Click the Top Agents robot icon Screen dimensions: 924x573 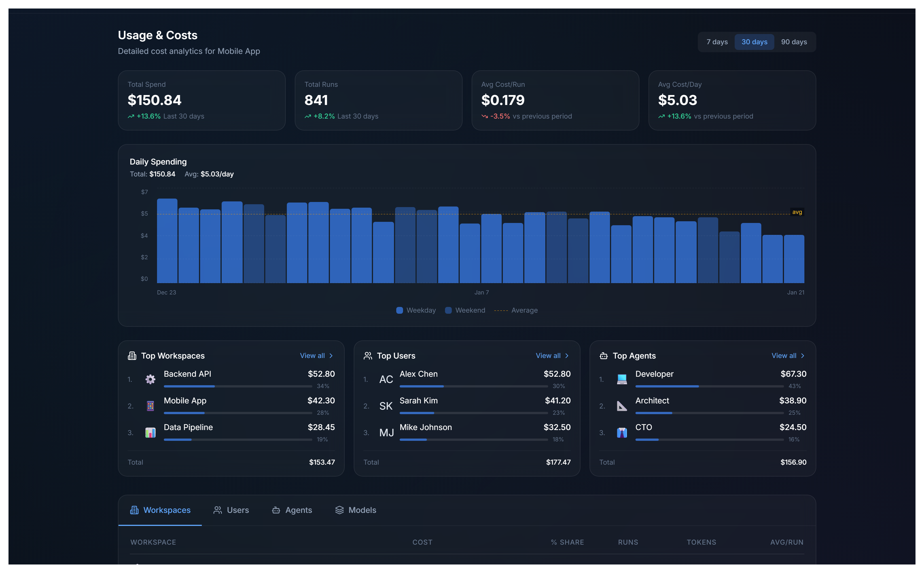point(603,355)
